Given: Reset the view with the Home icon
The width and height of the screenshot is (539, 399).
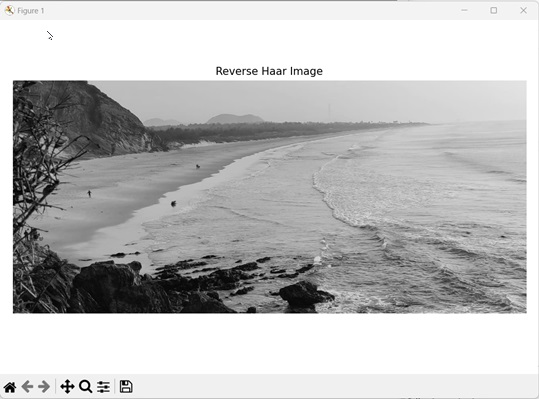Looking at the screenshot, I should [x=10, y=387].
